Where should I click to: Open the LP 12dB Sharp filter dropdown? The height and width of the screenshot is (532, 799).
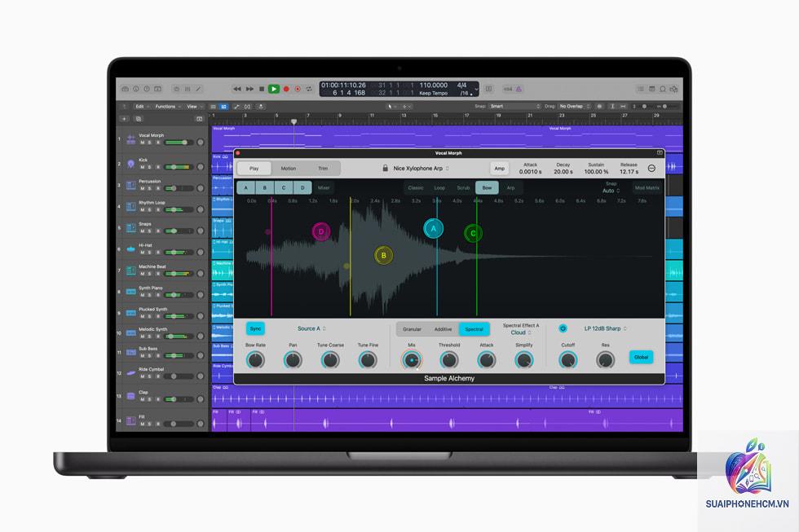(x=605, y=328)
